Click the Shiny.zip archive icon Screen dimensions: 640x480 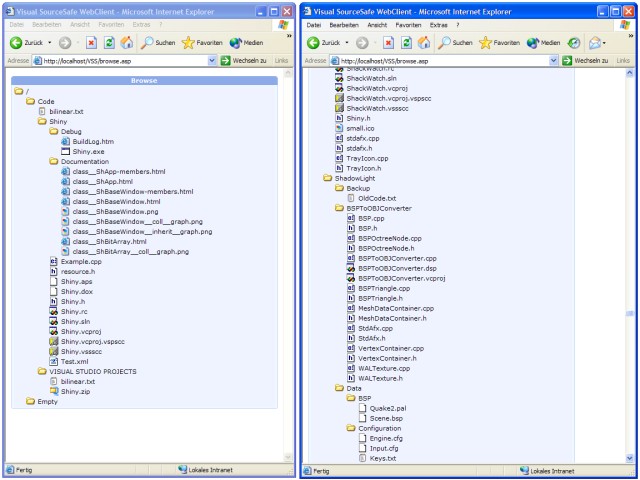(53, 391)
